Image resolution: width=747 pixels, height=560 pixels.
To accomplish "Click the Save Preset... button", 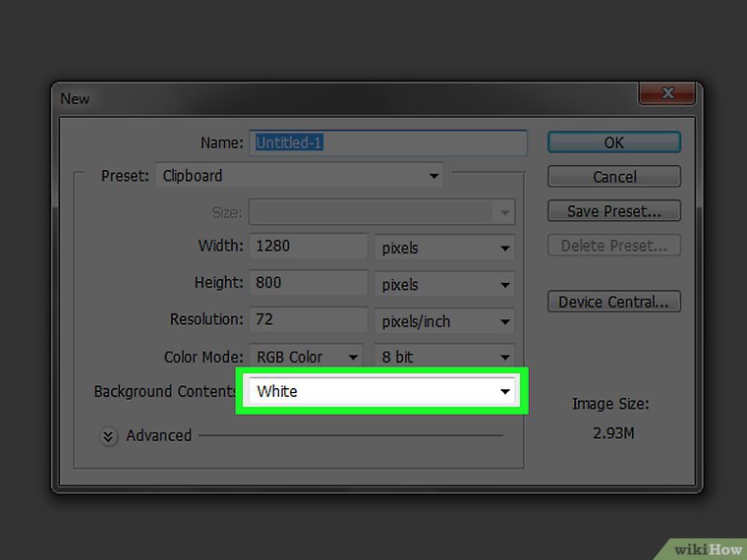I will (x=614, y=211).
